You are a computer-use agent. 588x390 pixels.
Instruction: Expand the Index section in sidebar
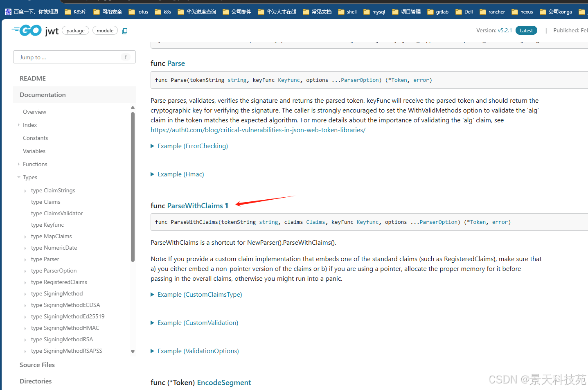pos(19,125)
